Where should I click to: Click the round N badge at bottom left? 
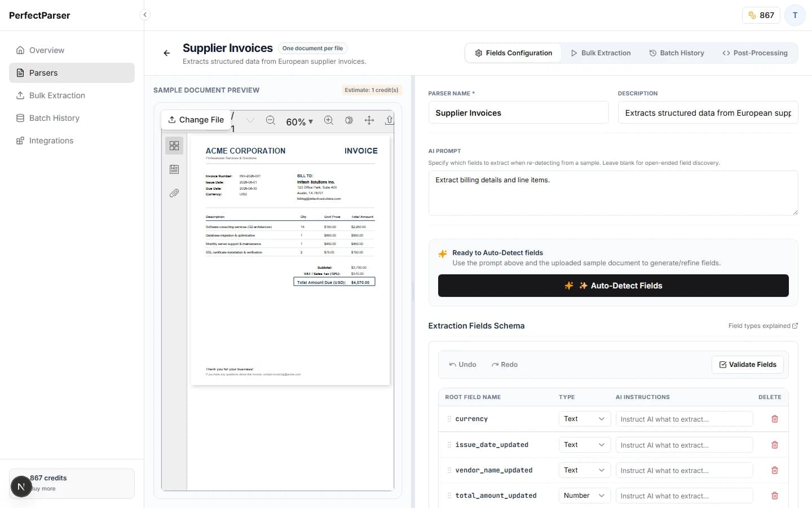click(21, 487)
